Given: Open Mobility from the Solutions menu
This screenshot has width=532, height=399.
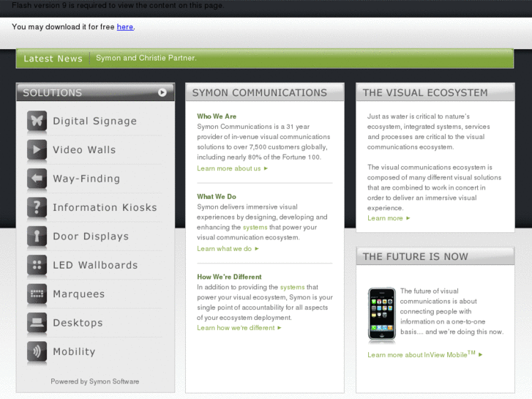Looking at the screenshot, I should click(74, 352).
